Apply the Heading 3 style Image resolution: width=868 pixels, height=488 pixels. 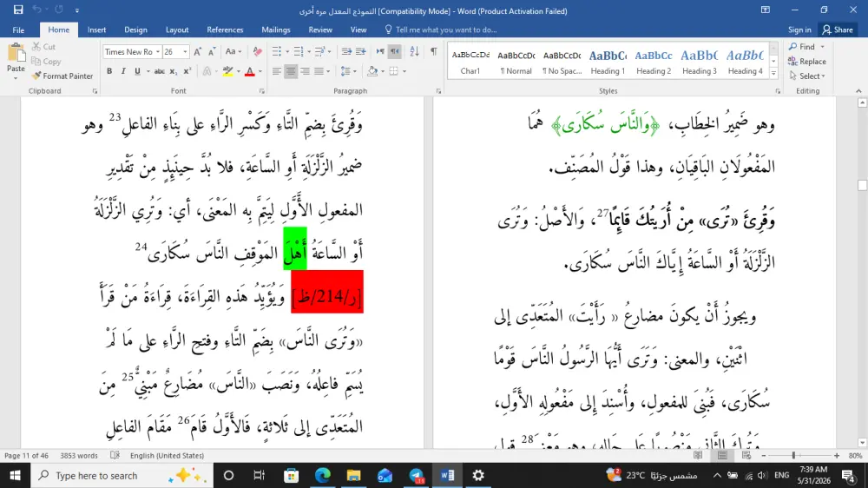tap(699, 62)
